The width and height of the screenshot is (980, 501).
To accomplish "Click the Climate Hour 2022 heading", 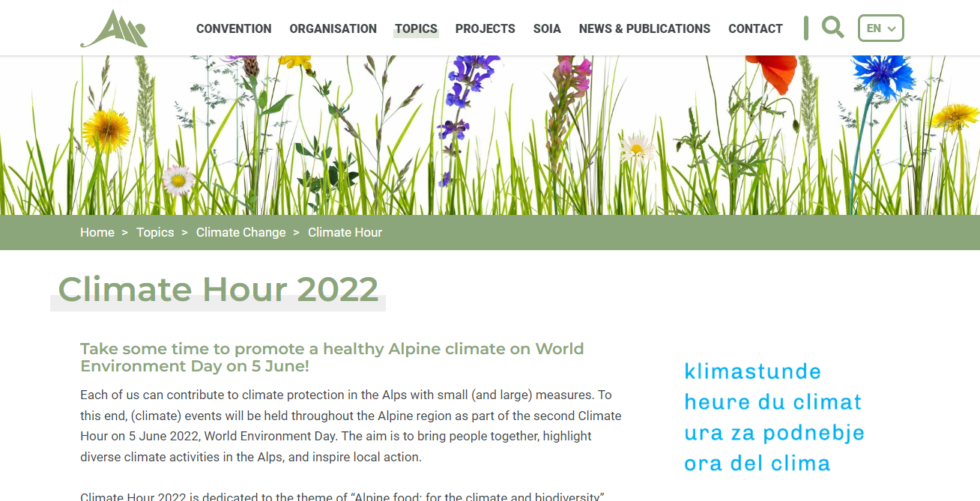I will pyautogui.click(x=218, y=289).
